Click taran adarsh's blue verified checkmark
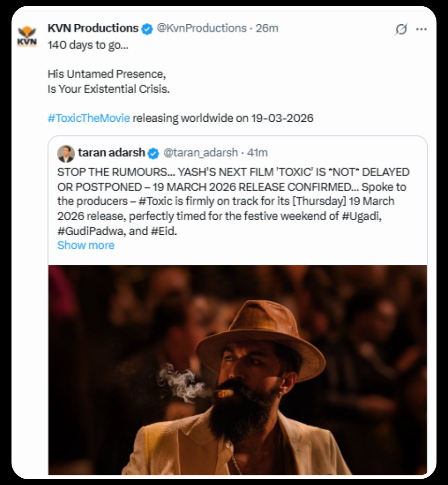 tap(153, 153)
